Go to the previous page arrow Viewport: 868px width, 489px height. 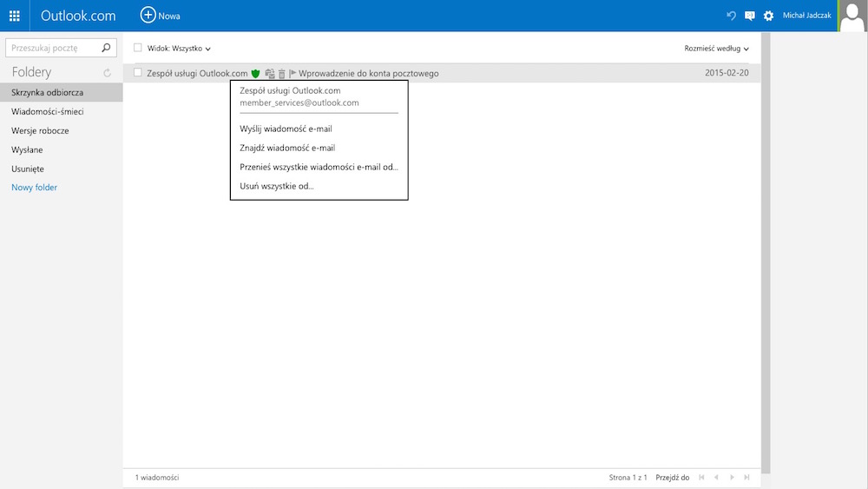(716, 478)
